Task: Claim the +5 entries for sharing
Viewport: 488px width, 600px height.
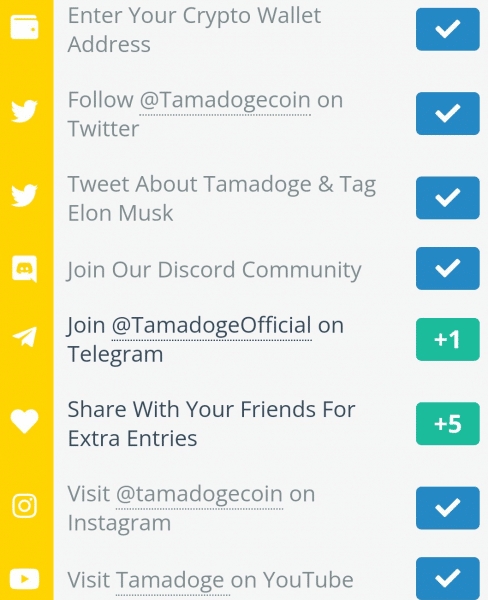Action: click(x=448, y=424)
